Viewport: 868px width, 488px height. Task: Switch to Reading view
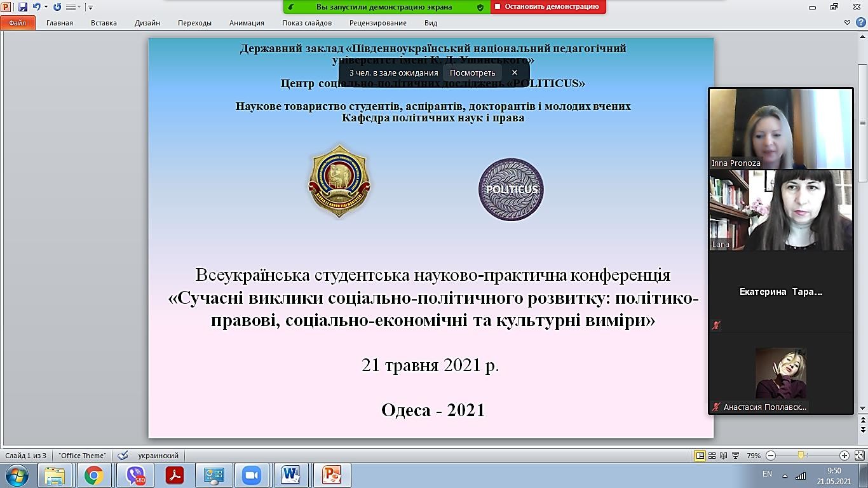click(x=723, y=456)
